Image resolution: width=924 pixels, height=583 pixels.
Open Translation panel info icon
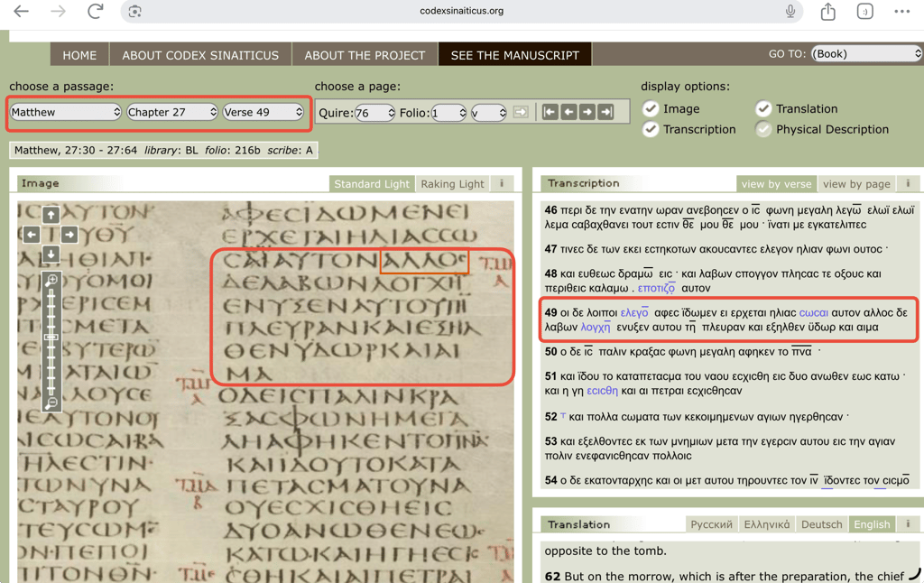pos(908,524)
